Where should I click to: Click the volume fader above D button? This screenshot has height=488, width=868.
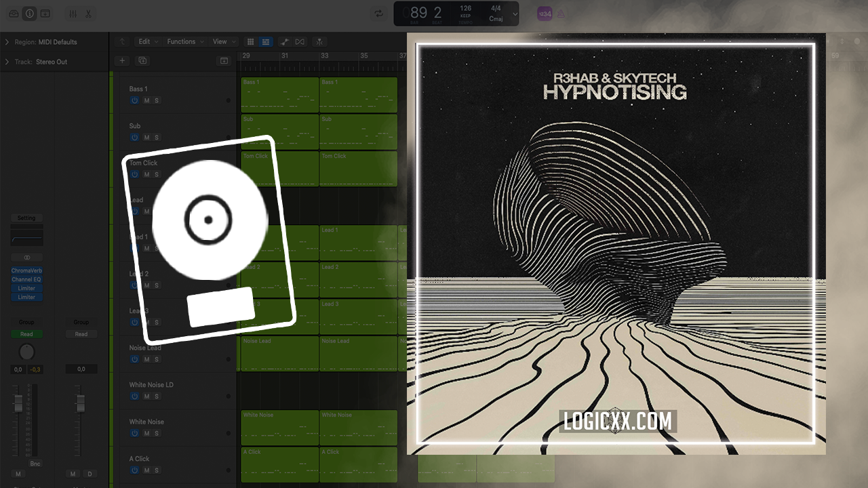pos(80,404)
